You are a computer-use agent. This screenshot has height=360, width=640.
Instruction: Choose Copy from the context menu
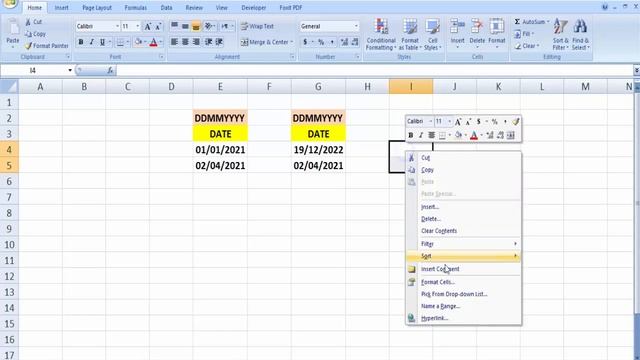[x=464, y=170]
